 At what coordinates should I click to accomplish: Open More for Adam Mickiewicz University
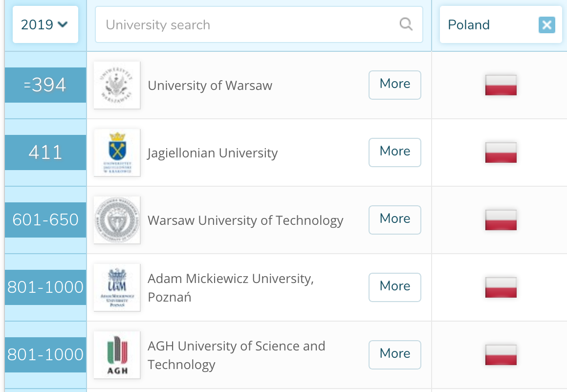click(395, 287)
